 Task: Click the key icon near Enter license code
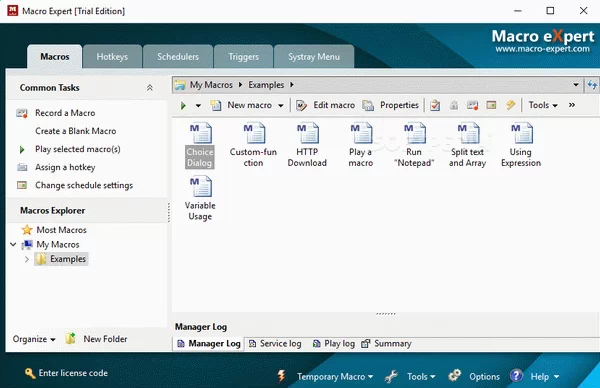pos(30,373)
